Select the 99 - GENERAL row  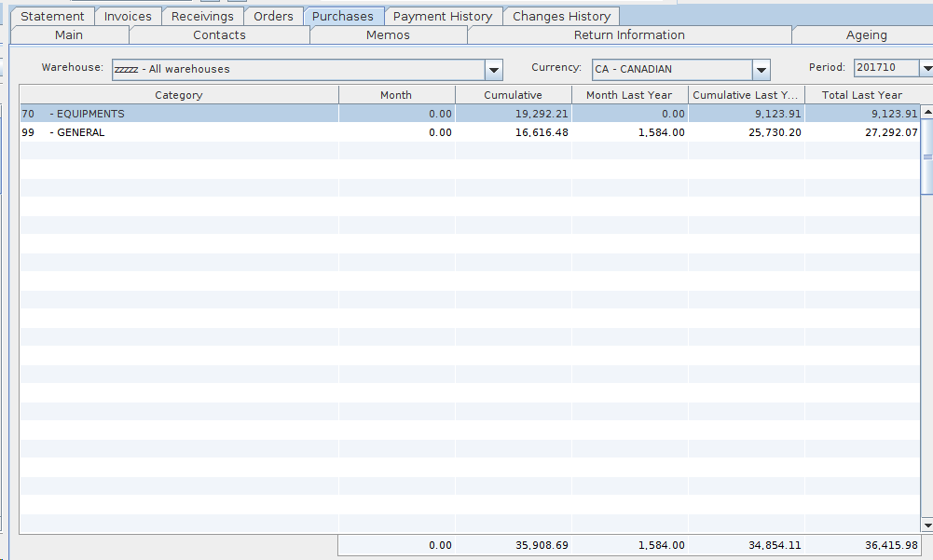click(x=179, y=132)
